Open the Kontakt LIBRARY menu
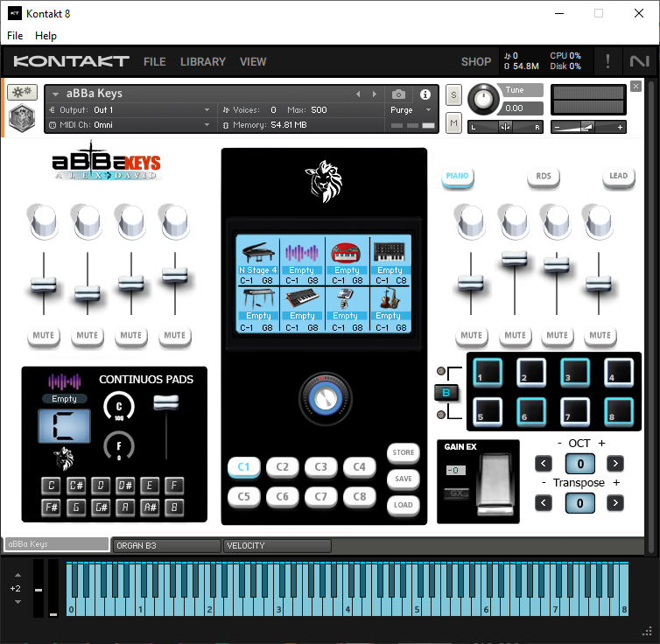Screen dimensions: 660x644 click(203, 62)
